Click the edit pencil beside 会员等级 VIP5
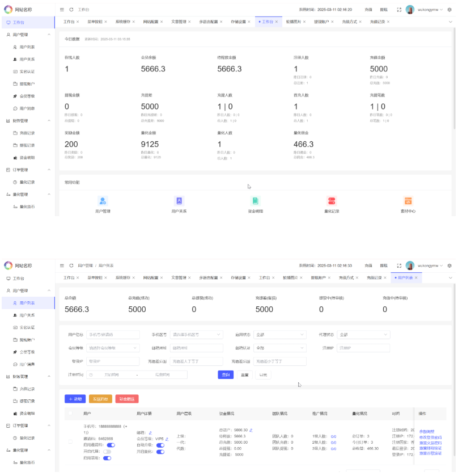The width and height of the screenshot is (458, 476). click(x=167, y=439)
